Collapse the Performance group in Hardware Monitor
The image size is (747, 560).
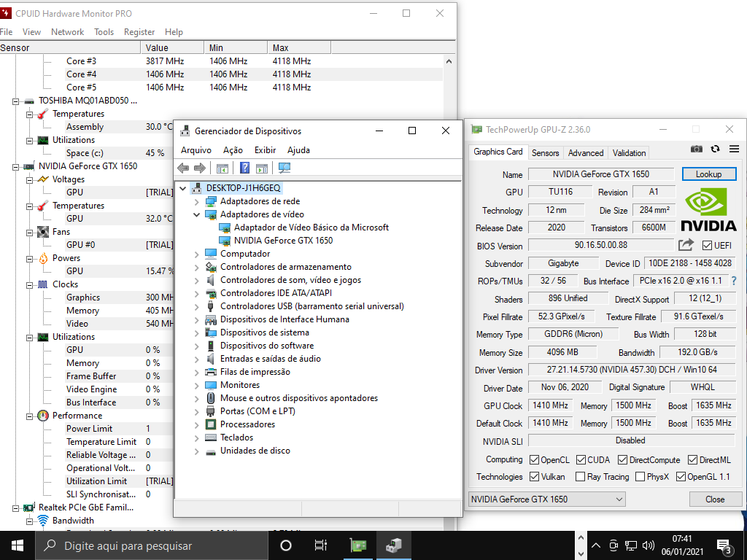tap(29, 416)
